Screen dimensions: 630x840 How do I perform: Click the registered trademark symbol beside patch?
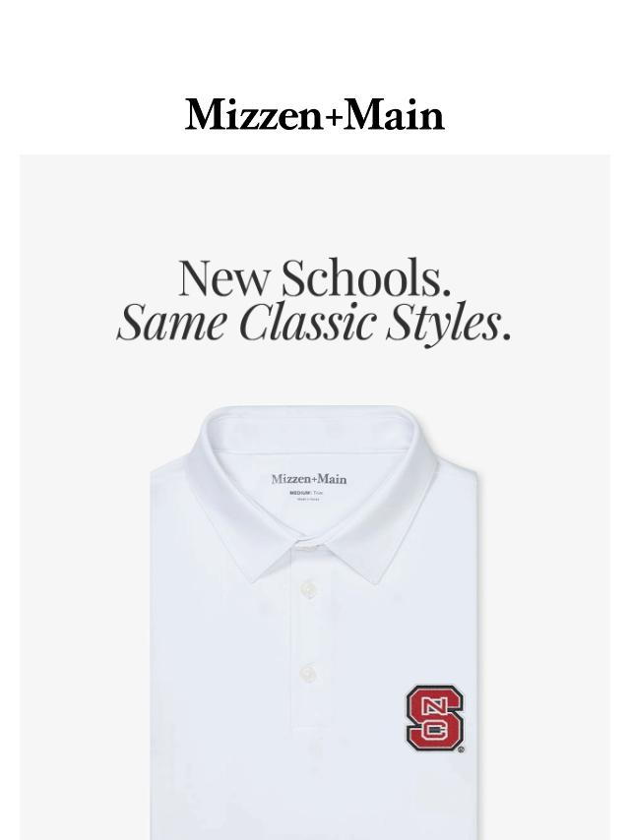coord(461,750)
